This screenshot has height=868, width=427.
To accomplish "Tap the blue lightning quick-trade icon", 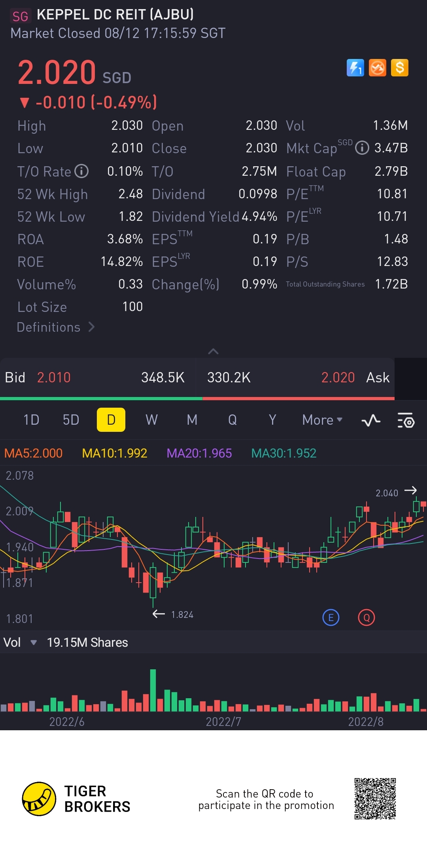I will click(355, 68).
